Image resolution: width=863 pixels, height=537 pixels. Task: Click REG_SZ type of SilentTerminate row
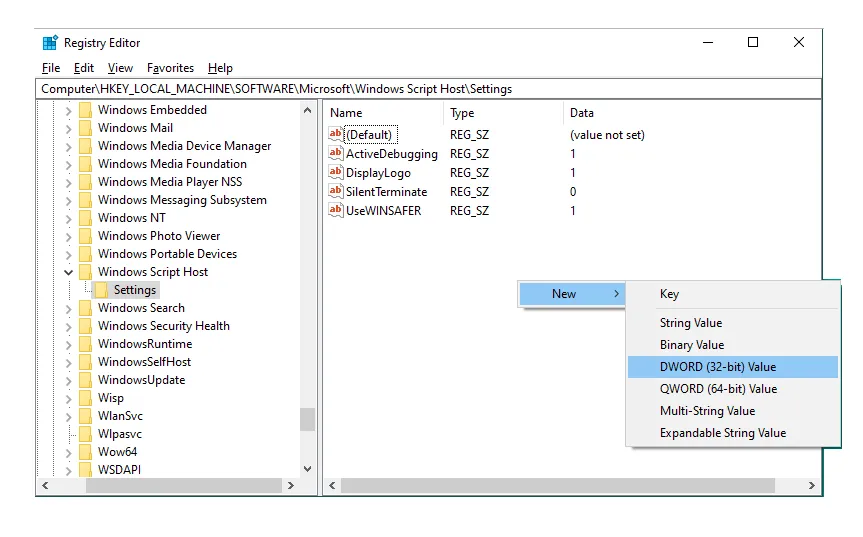pos(469,192)
